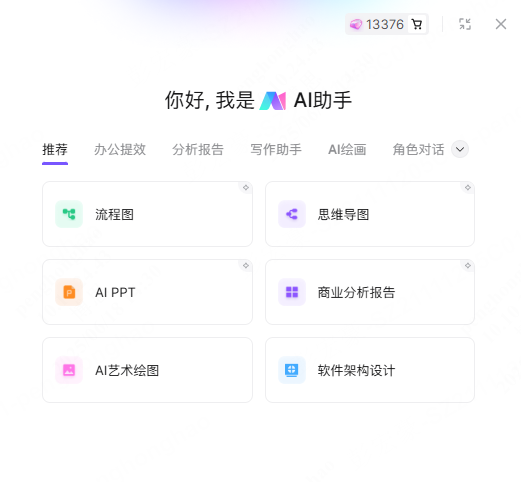
Task: Click the blue software architecture design icon
Action: [x=292, y=370]
